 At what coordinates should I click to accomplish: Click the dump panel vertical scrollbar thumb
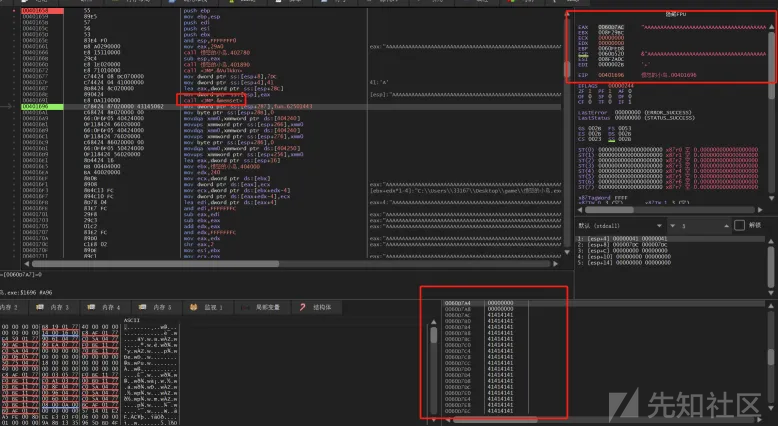(x=434, y=336)
